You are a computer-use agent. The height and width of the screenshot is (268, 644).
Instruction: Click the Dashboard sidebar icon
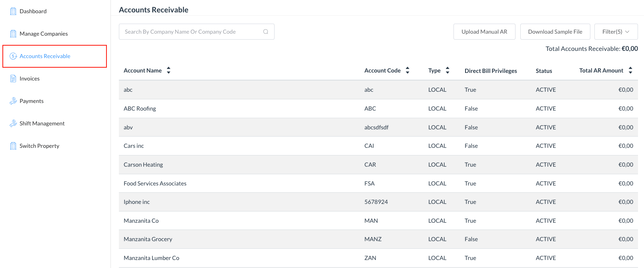click(x=13, y=11)
